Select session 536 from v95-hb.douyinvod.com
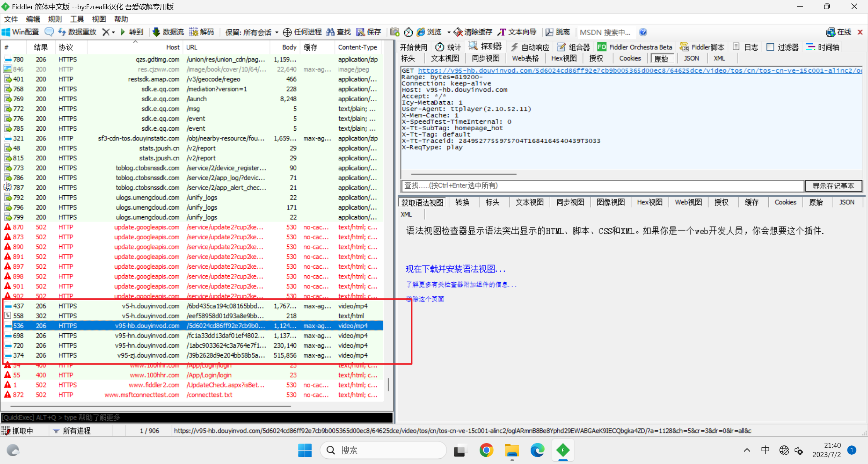This screenshot has height=464, width=868. coord(155,325)
